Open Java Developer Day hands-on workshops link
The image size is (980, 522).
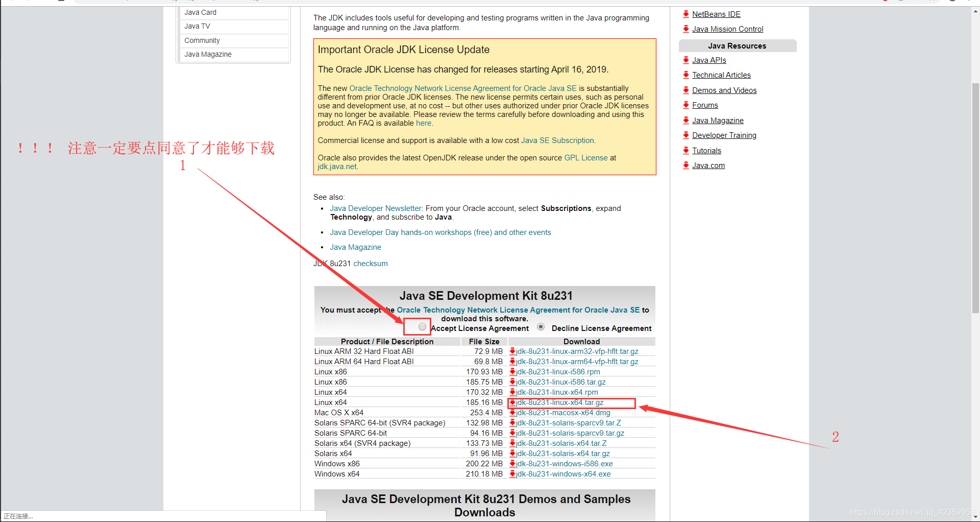440,232
